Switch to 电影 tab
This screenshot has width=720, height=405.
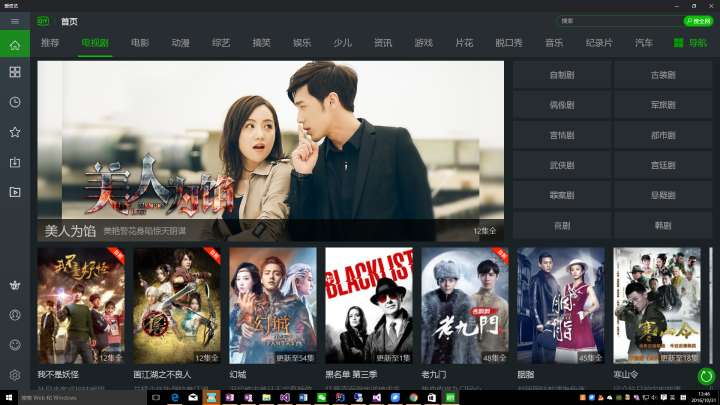(x=140, y=43)
